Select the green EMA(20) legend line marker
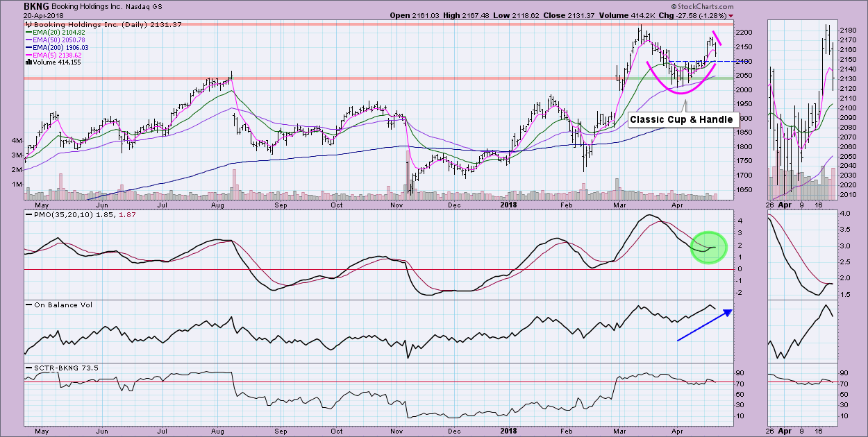Screen dimensions: 868x437 pyautogui.click(x=28, y=33)
